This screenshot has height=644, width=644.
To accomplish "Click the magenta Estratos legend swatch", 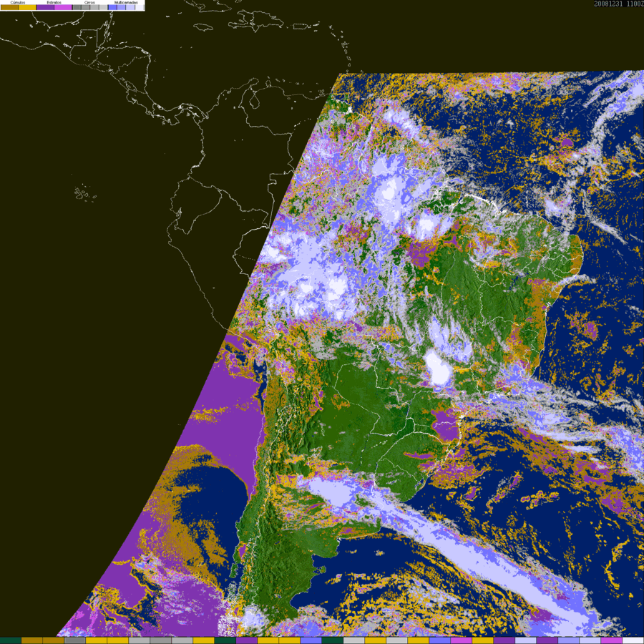I will pyautogui.click(x=63, y=7).
